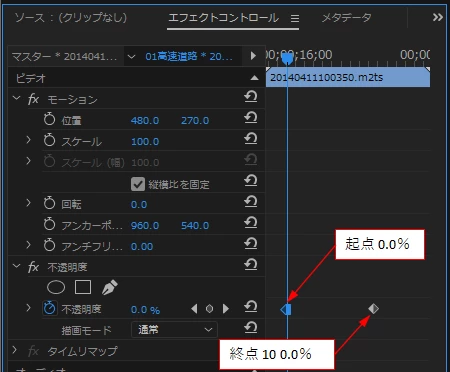Edit 位置 Y value 270.0
450x372 pixels.
coord(195,120)
